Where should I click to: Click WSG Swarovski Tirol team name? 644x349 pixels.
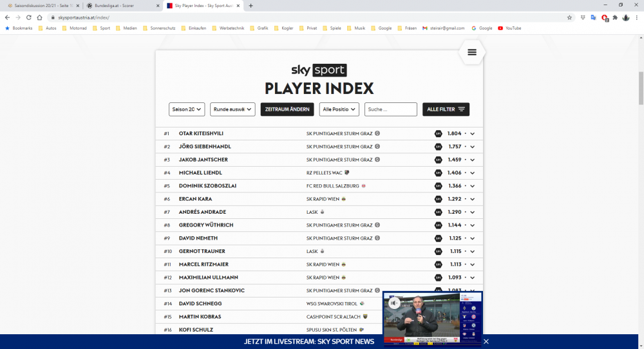pyautogui.click(x=332, y=304)
